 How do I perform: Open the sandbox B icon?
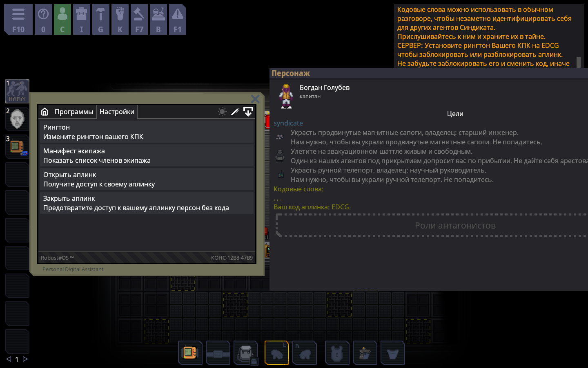(158, 20)
